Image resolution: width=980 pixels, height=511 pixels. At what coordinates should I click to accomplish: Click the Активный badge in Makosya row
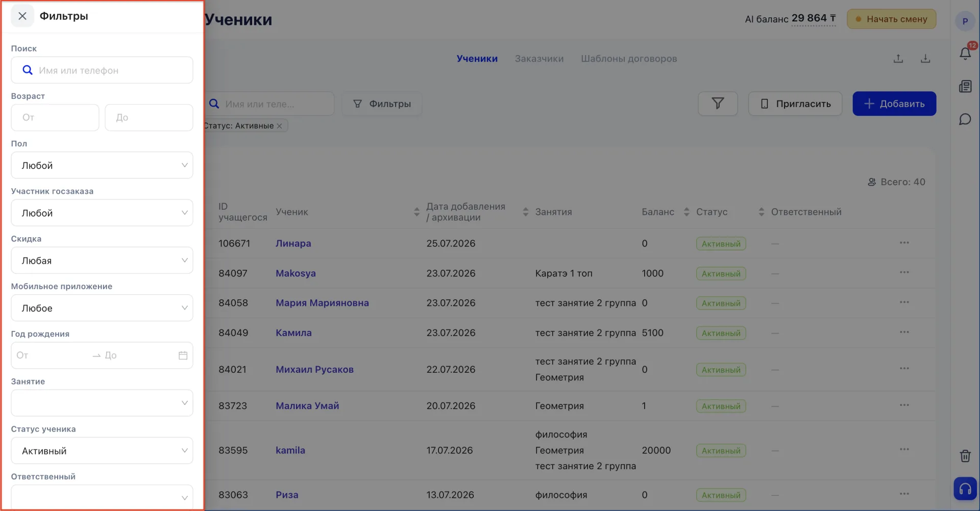(x=721, y=274)
